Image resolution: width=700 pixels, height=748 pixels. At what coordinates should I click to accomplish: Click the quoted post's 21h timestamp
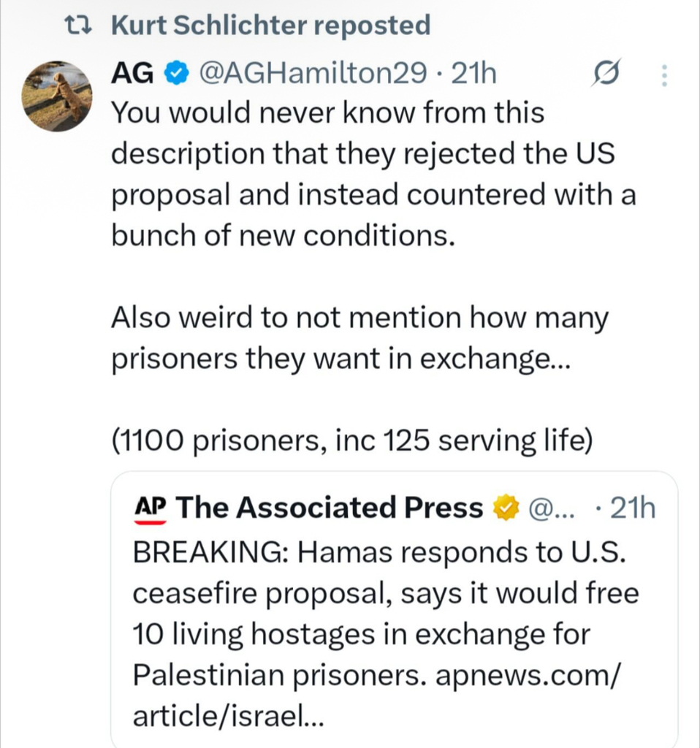coord(633,508)
